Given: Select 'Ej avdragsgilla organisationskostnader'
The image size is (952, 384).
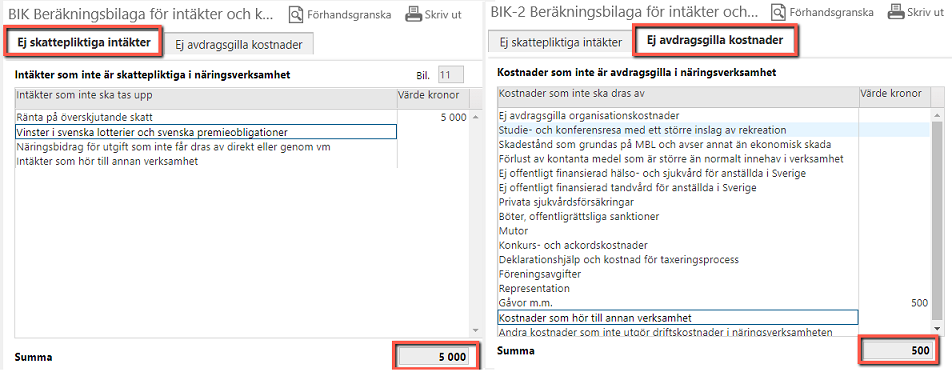Looking at the screenshot, I should (x=678, y=115).
